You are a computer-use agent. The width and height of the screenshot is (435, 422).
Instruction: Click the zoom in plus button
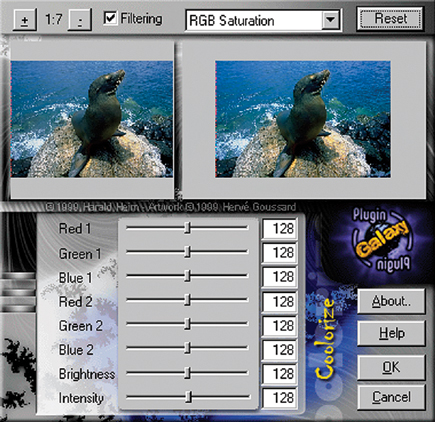(x=25, y=20)
